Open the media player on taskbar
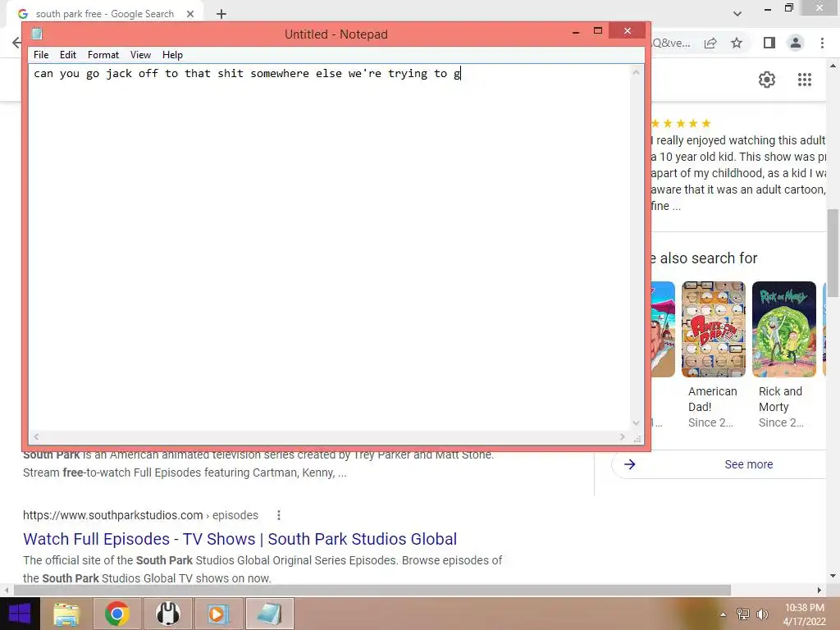 (x=218, y=614)
